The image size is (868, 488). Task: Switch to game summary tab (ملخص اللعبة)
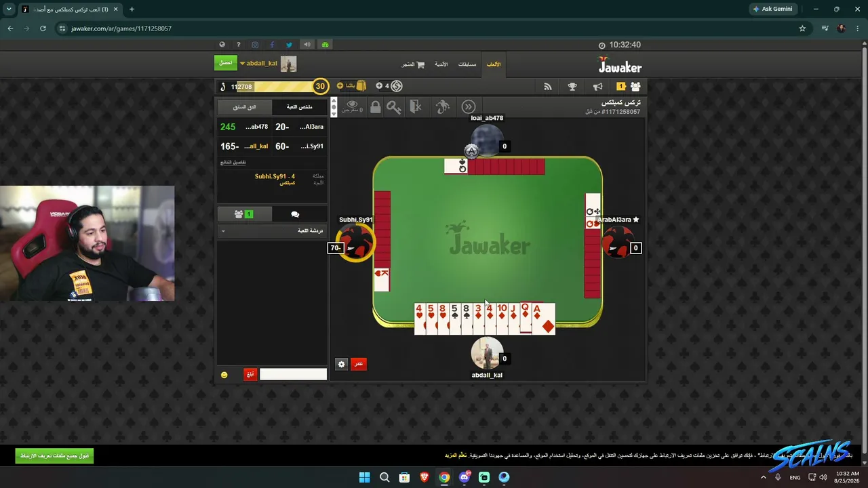299,107
